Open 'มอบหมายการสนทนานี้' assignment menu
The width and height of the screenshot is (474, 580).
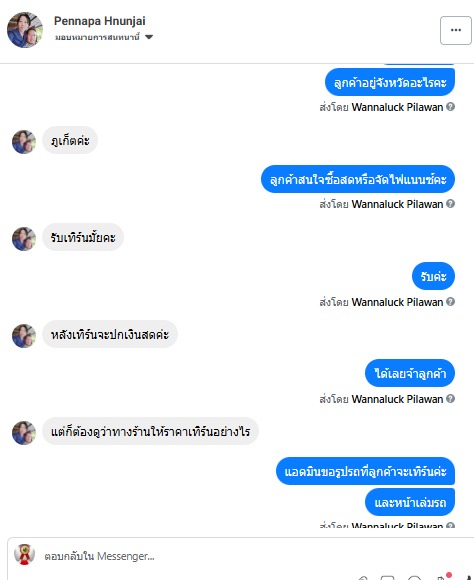(x=97, y=37)
